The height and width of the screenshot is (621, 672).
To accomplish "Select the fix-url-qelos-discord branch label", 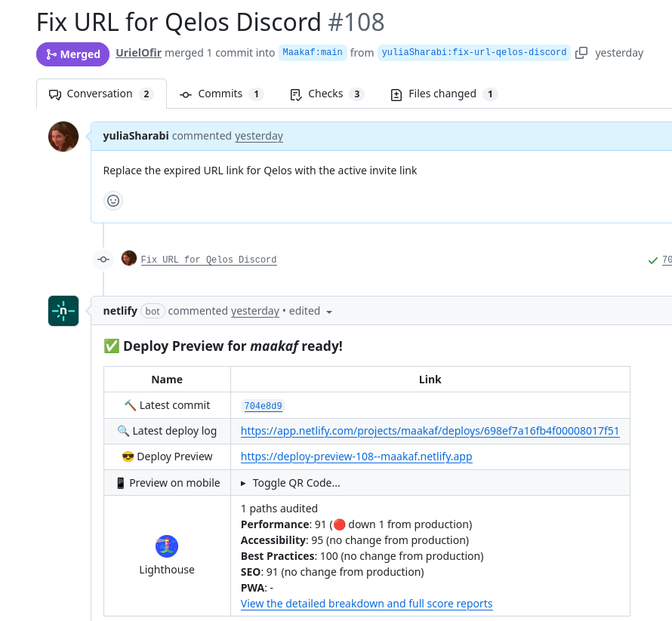I will [x=474, y=52].
